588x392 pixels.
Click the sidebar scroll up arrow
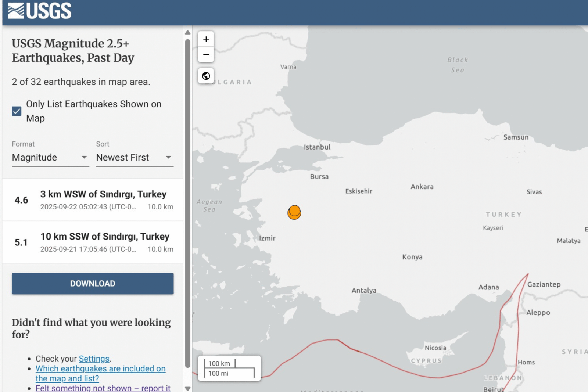pos(188,32)
